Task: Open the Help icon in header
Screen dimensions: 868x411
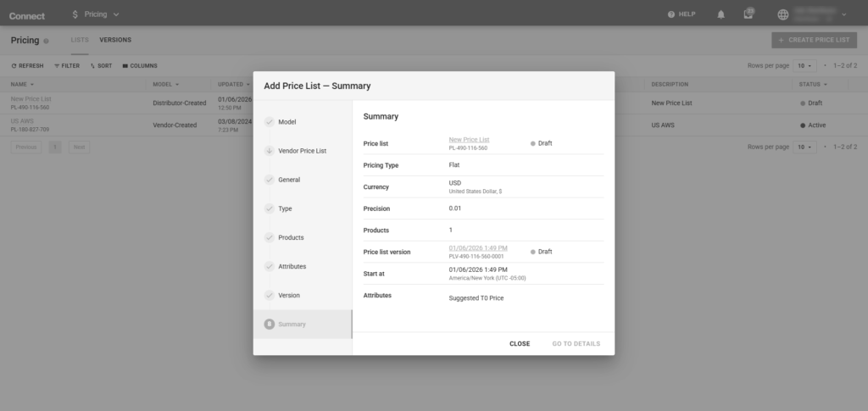Action: [671, 14]
